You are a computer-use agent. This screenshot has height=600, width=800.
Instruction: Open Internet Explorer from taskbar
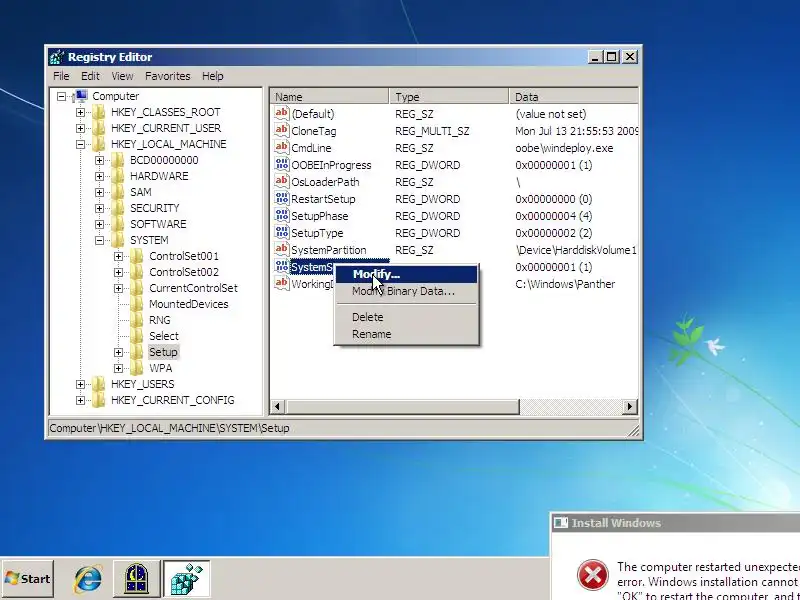tap(88, 579)
